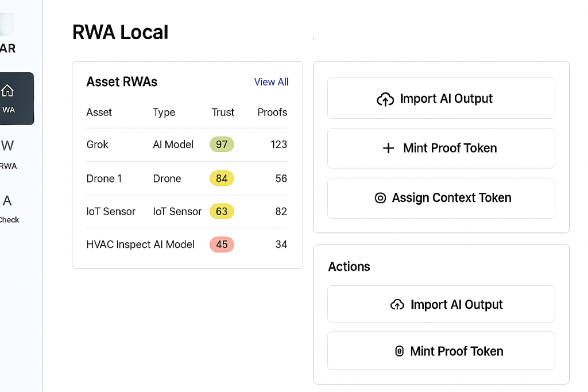The height and width of the screenshot is (392, 588).
Task: Click the plus icon beside Mint Proof Token
Action: point(388,148)
